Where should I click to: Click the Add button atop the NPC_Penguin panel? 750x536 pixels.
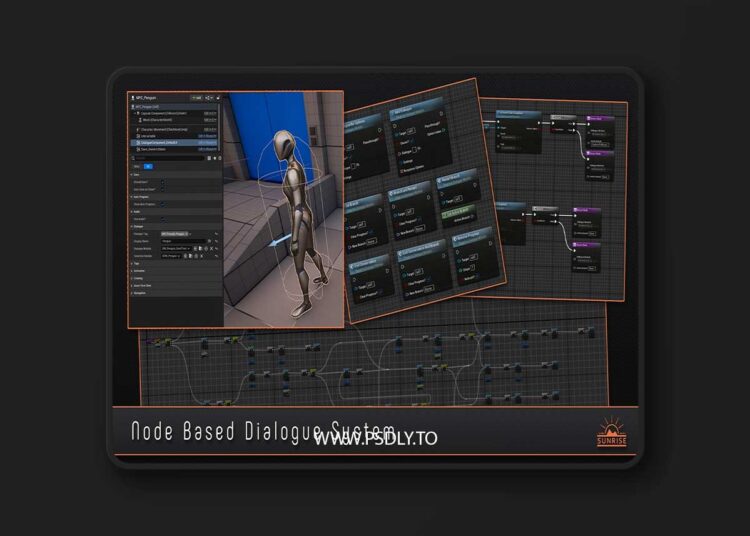click(198, 98)
